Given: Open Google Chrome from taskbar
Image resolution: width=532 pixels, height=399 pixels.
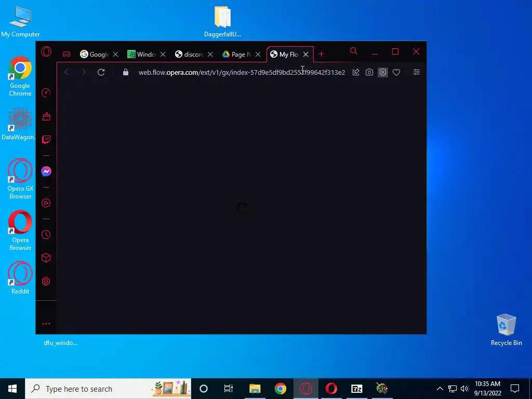Looking at the screenshot, I should 280,389.
